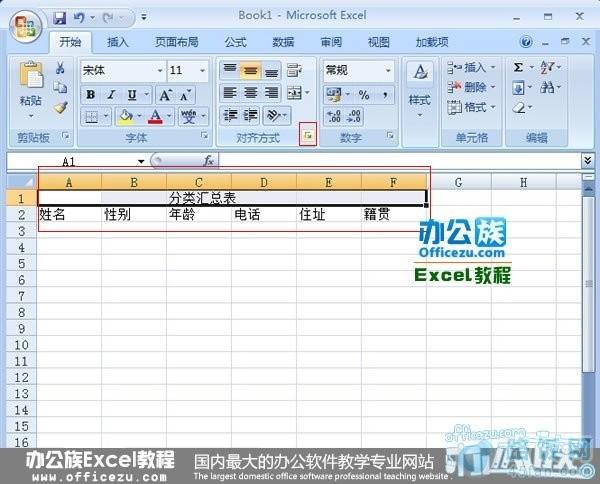Select the Format Painter brush
This screenshot has width=600, height=484.
coord(60,108)
